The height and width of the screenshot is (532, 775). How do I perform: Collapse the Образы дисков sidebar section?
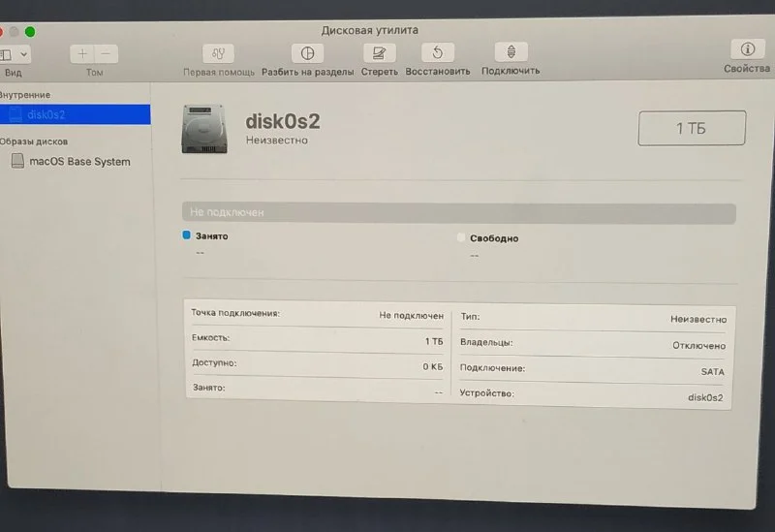click(33, 141)
